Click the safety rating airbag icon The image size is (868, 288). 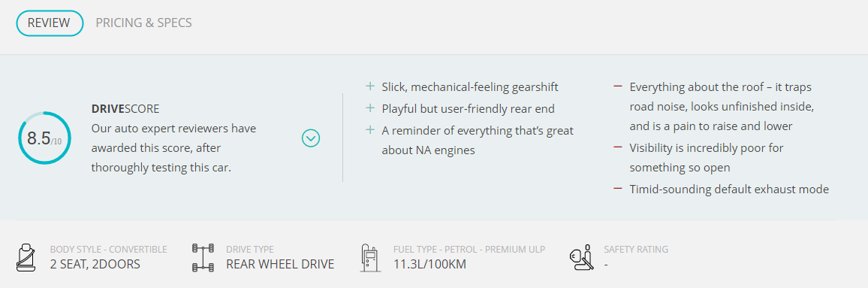582,257
